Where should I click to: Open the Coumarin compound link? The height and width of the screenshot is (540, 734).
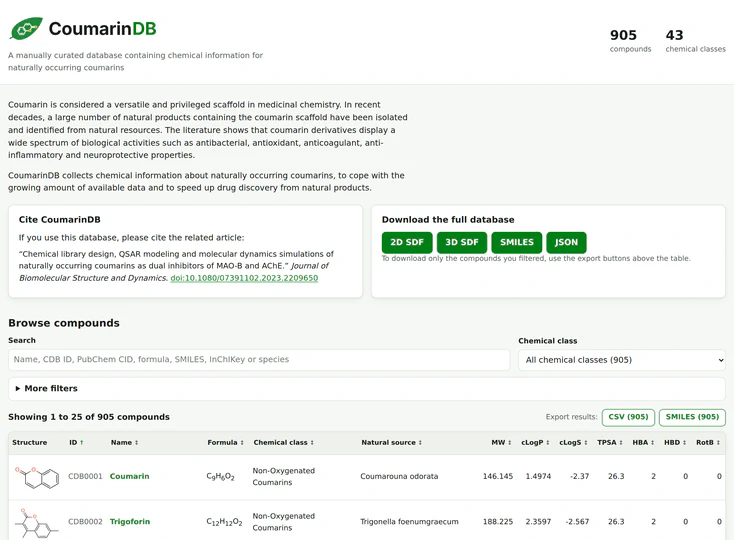click(x=130, y=476)
